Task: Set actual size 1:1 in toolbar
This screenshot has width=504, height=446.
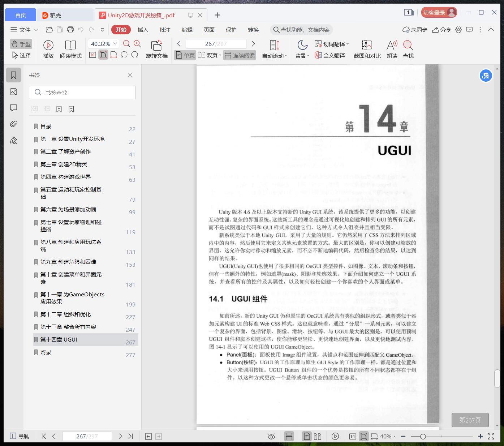Action: pyautogui.click(x=92, y=55)
